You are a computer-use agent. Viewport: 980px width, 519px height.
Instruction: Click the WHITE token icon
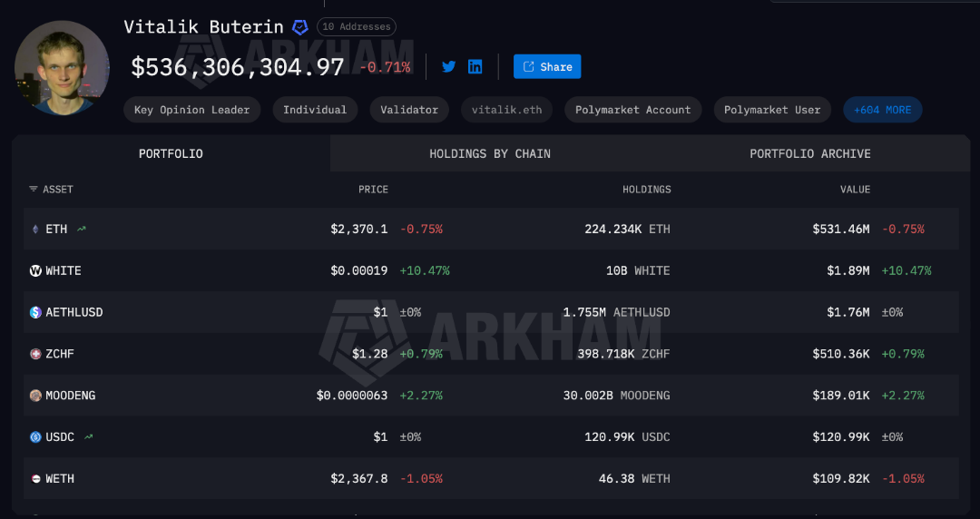point(35,270)
